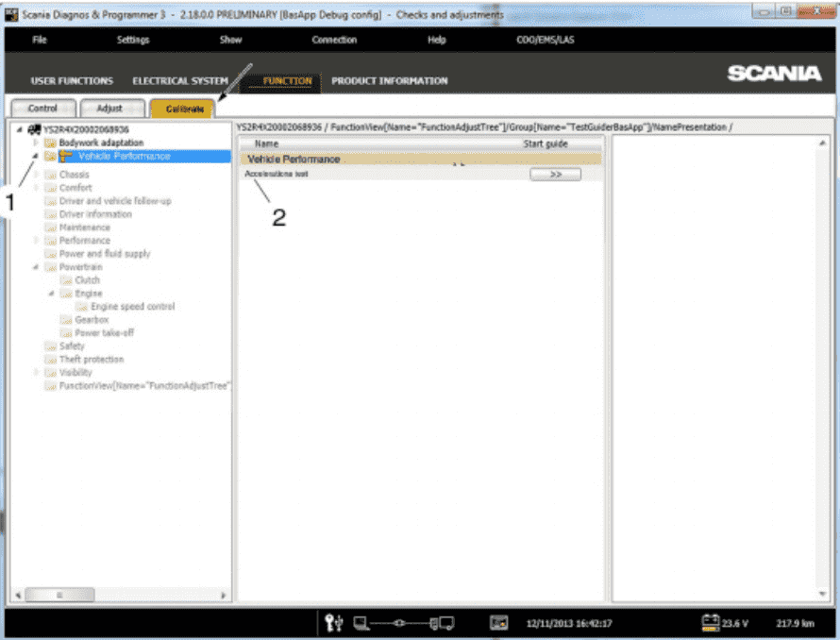The height and width of the screenshot is (640, 840).
Task: Select Engine speed control in tree
Action: point(132,307)
